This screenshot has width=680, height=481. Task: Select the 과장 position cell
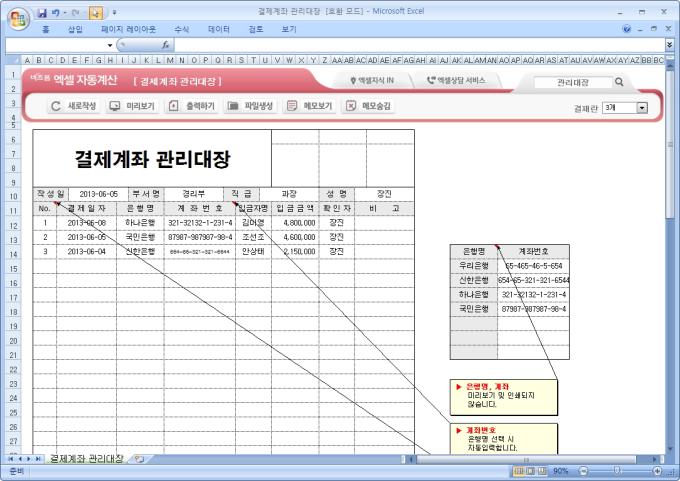coord(289,194)
